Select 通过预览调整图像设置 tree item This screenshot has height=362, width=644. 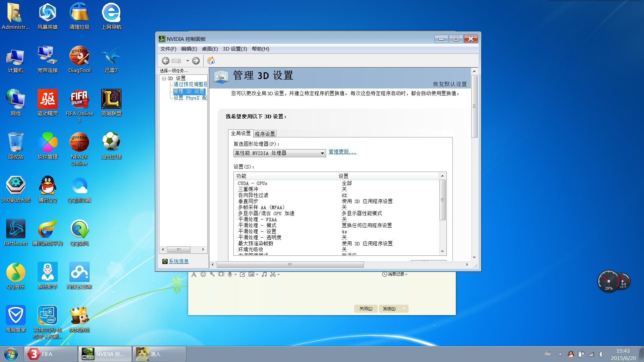pyautogui.click(x=190, y=84)
